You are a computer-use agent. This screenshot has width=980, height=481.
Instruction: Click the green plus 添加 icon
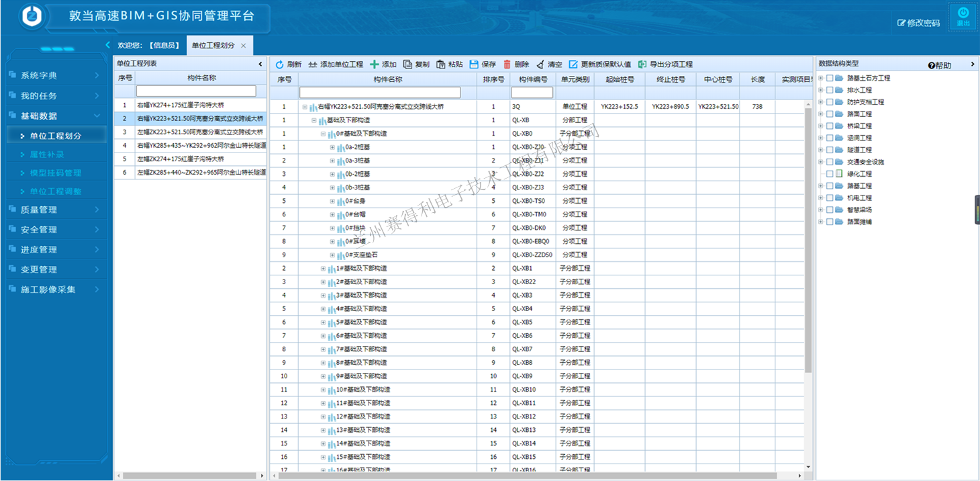pyautogui.click(x=375, y=64)
